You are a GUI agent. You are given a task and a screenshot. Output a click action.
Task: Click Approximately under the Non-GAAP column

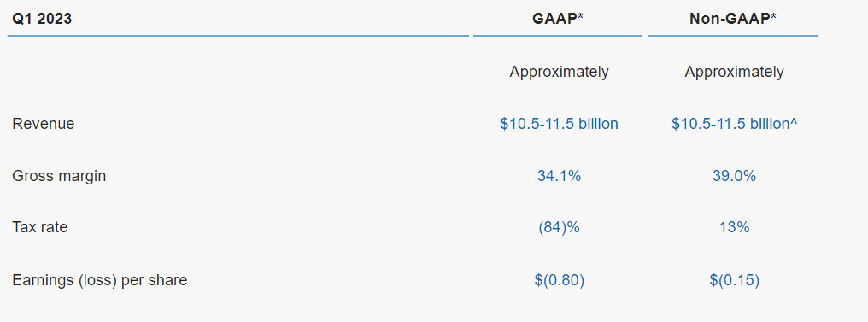(734, 72)
